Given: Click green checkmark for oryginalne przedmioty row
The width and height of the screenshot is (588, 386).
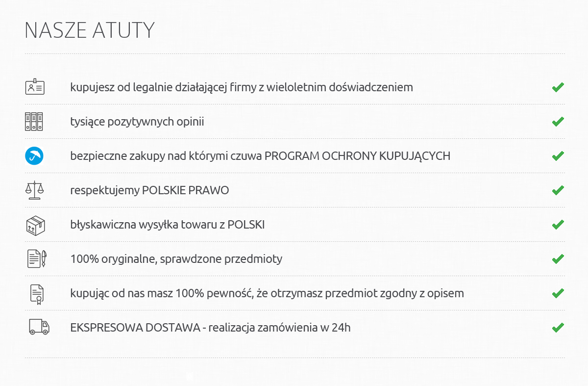Looking at the screenshot, I should 558,259.
